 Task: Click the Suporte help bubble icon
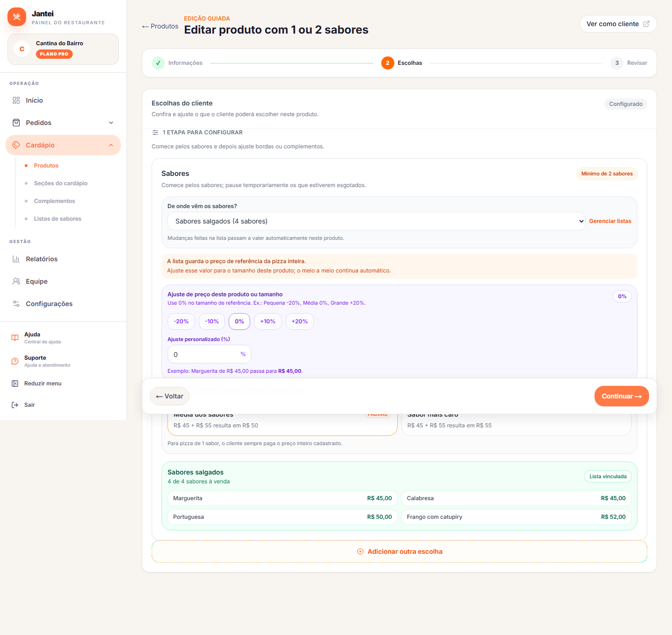(x=15, y=361)
